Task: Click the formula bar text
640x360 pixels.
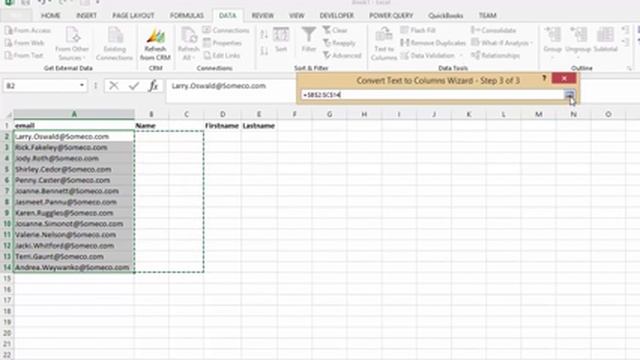Action: pos(219,86)
